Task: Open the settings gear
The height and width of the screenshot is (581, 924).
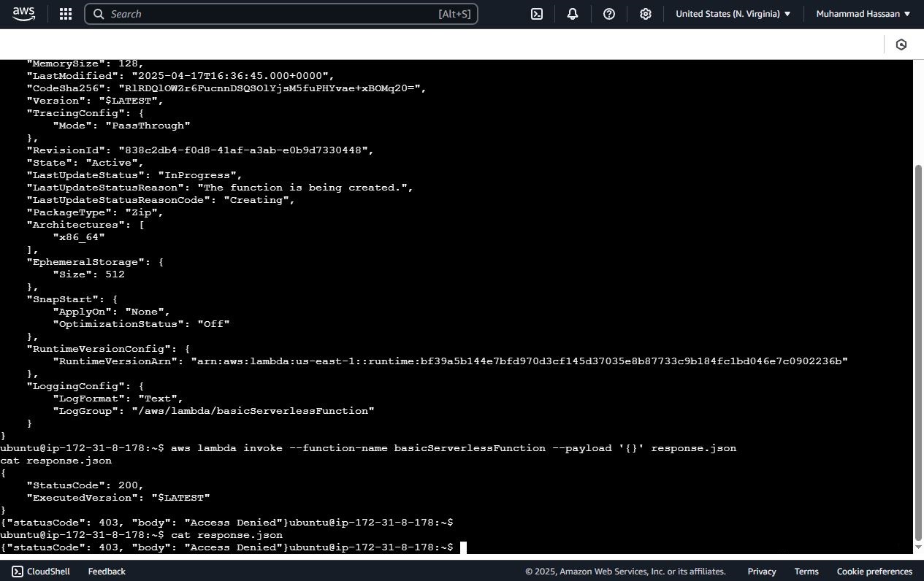Action: [x=646, y=14]
